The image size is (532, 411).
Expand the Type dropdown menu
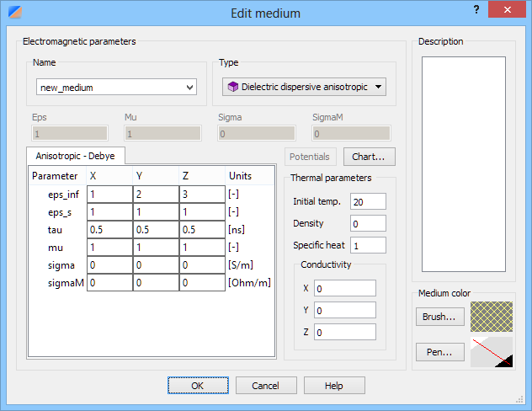378,87
